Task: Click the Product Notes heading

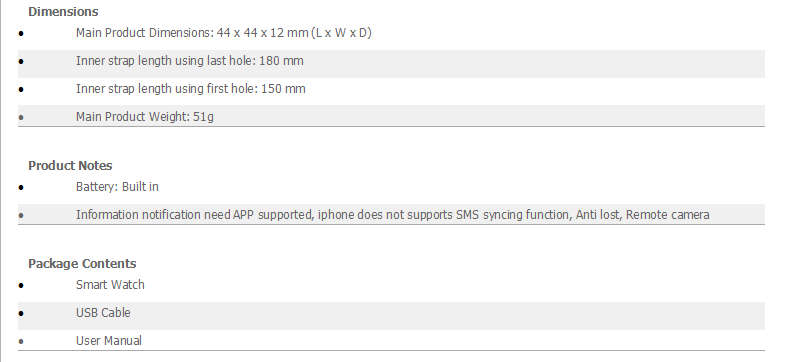Action: coord(70,166)
